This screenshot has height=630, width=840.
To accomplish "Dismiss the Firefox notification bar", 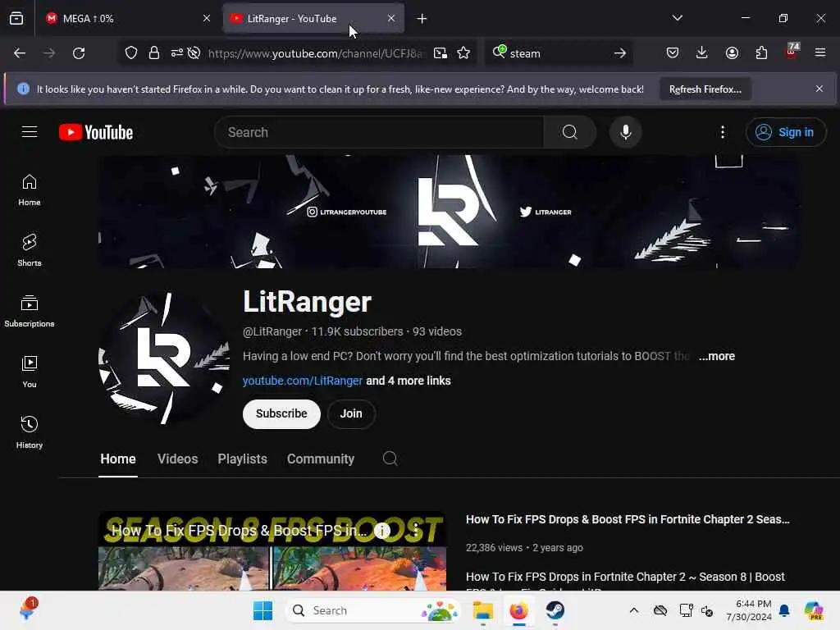I will (819, 89).
